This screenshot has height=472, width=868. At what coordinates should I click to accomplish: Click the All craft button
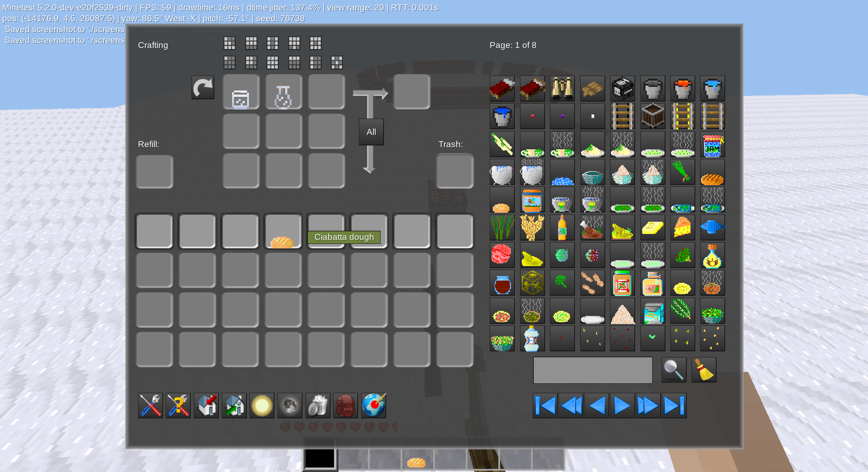click(x=371, y=132)
